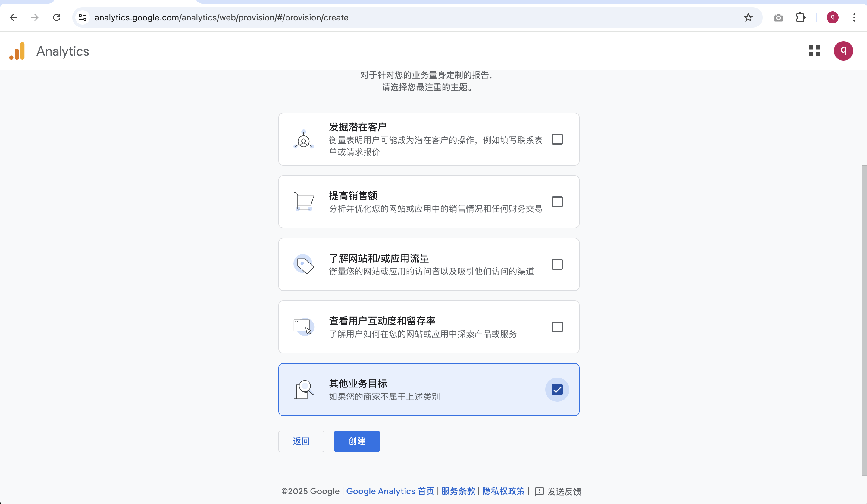The width and height of the screenshot is (867, 504).
Task: Select the 查看用户互动度和留存率 checkbox
Action: click(x=557, y=327)
